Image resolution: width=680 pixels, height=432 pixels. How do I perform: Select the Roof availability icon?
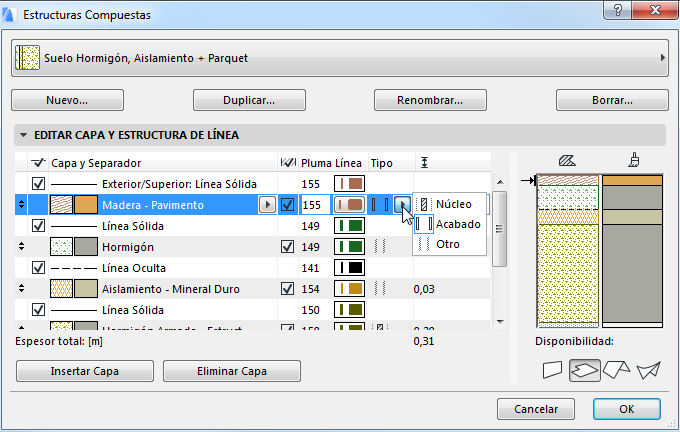(x=616, y=370)
